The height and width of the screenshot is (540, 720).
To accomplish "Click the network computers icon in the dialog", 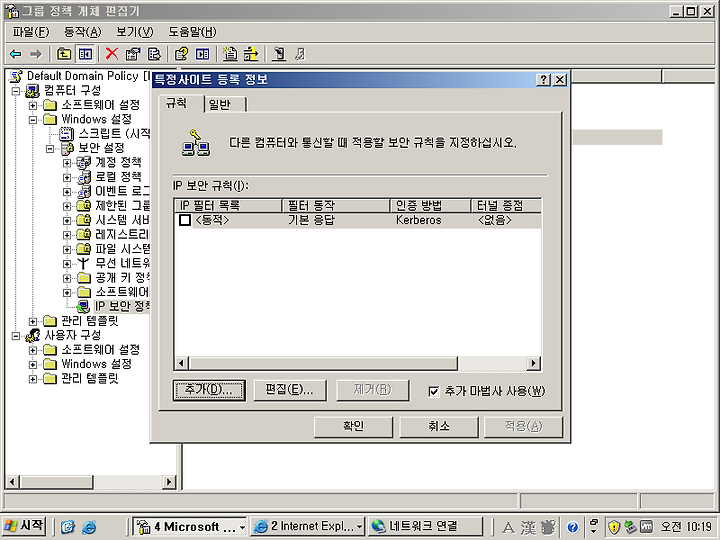I will [196, 143].
